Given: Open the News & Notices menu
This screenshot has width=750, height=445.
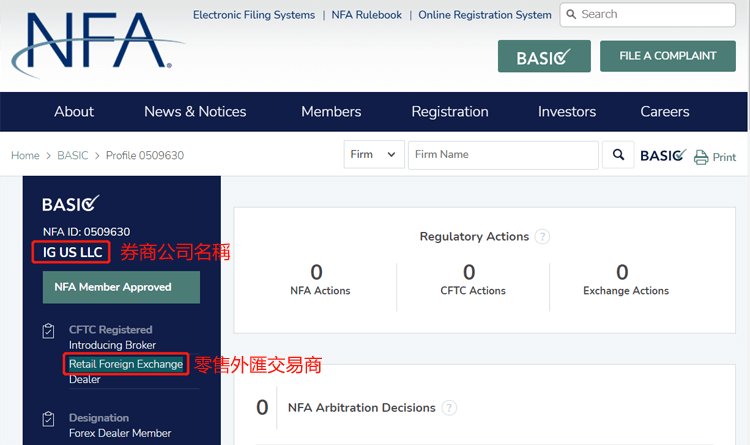Looking at the screenshot, I should (195, 111).
